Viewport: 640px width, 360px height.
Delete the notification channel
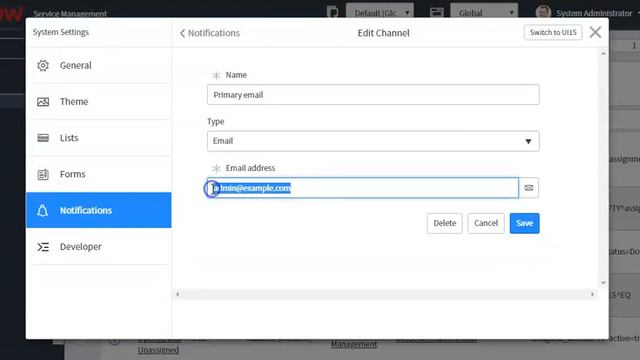[x=444, y=223]
